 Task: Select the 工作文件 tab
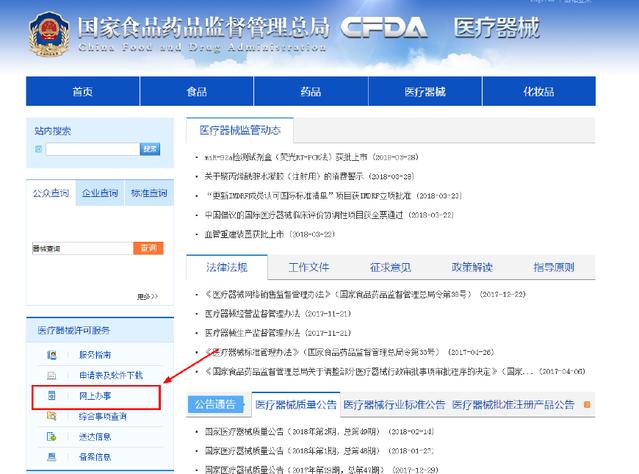[x=308, y=267]
